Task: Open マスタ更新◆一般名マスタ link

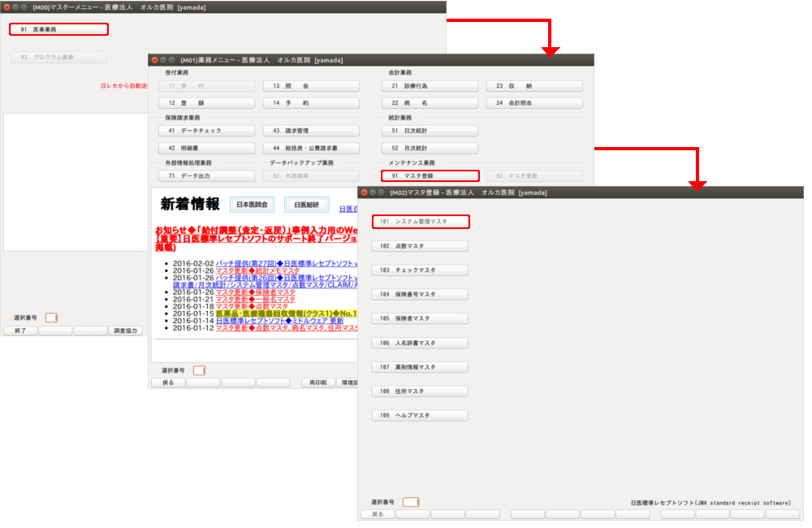Action: [x=255, y=300]
